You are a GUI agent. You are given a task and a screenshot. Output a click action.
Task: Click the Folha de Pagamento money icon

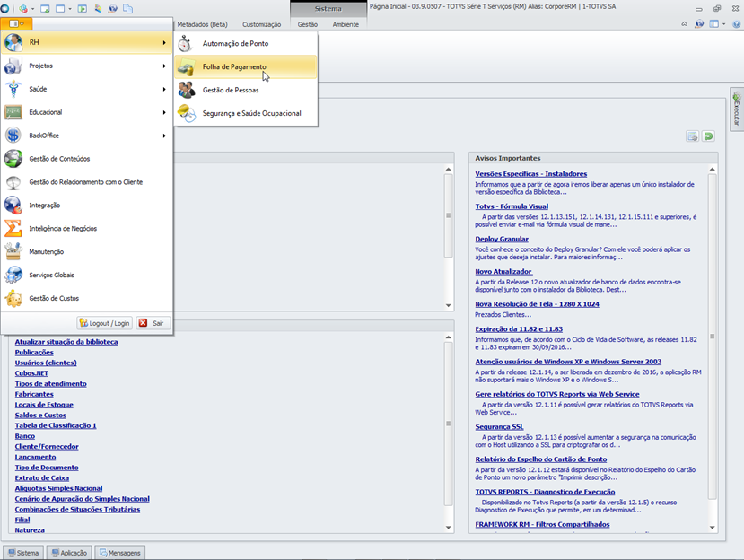pyautogui.click(x=186, y=67)
